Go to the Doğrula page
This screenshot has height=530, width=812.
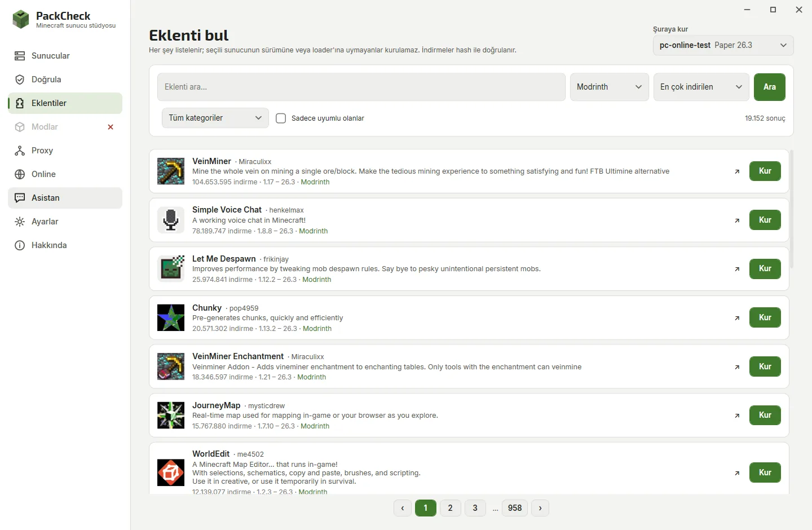click(x=65, y=79)
